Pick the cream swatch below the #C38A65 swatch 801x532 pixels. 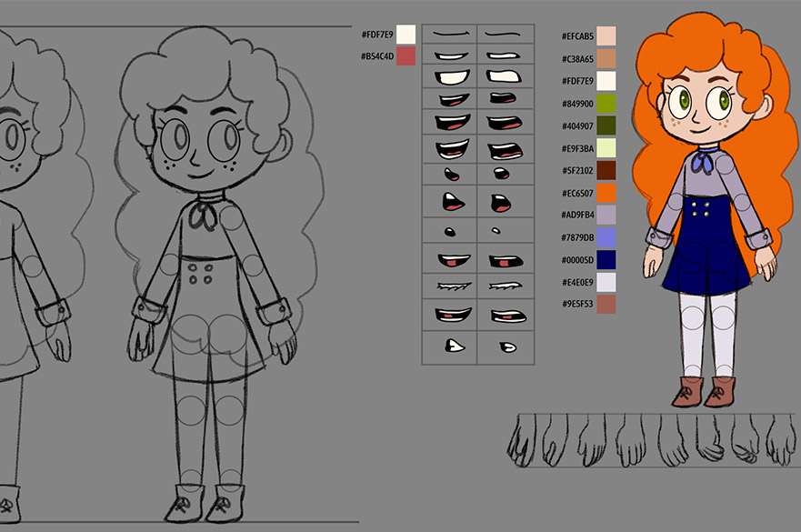pos(606,81)
